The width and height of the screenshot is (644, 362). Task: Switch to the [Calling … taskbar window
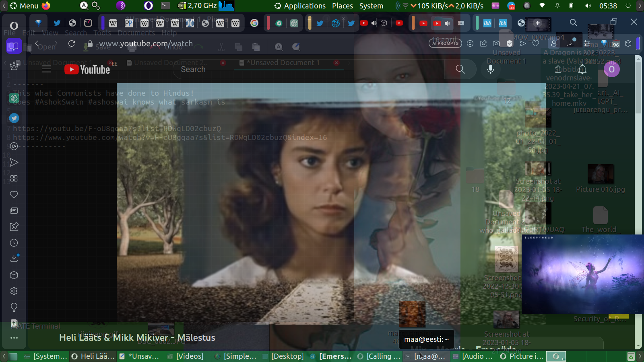(x=379, y=356)
